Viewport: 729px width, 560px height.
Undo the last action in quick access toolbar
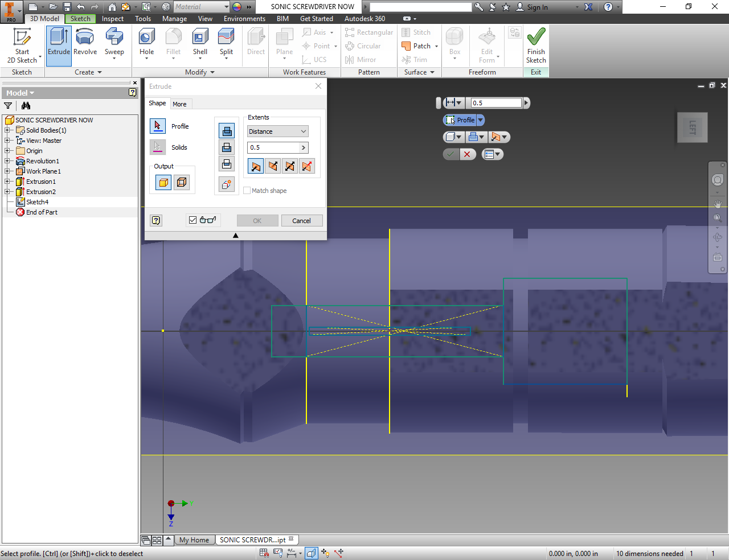(x=81, y=7)
